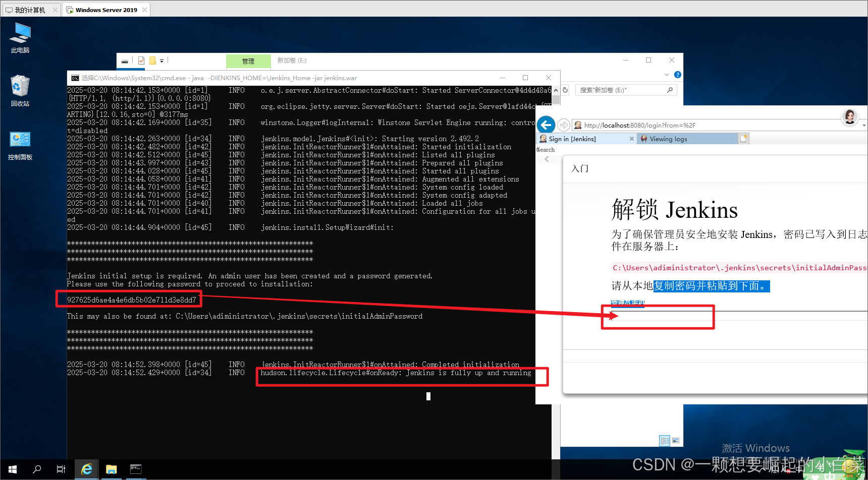
Task: Select the details view icon in Explorer
Action: click(665, 441)
